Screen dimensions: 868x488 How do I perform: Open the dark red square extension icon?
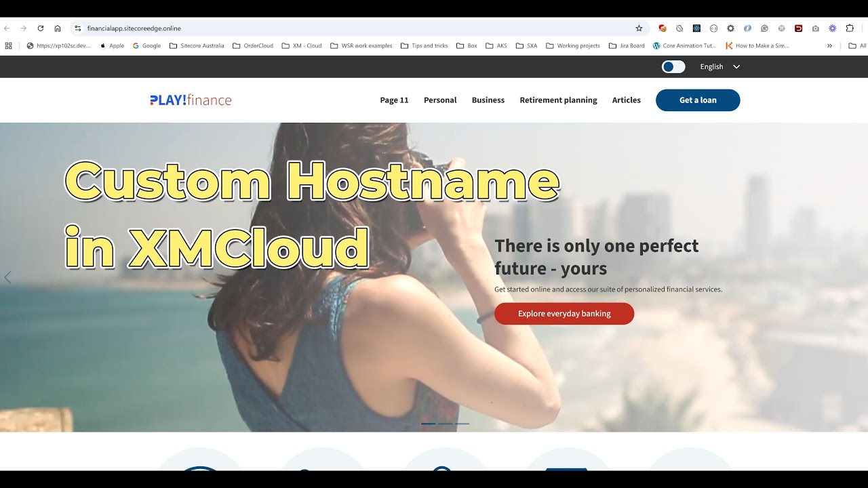click(798, 28)
